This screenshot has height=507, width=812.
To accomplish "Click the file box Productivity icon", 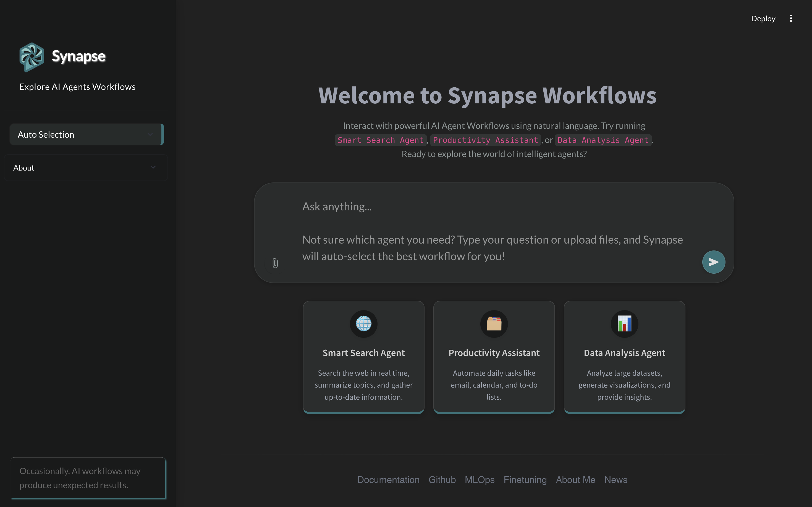I will point(494,324).
